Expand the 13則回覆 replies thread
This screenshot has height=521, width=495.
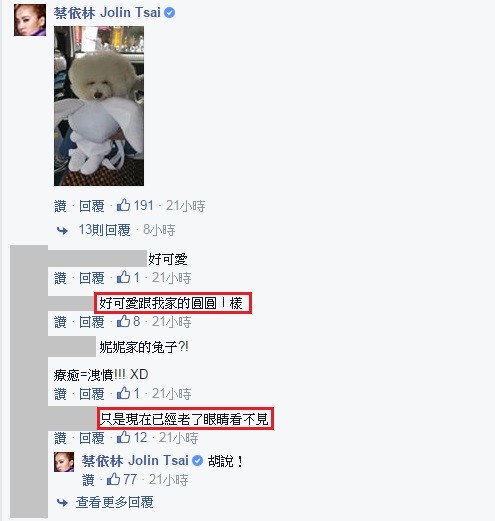point(104,230)
